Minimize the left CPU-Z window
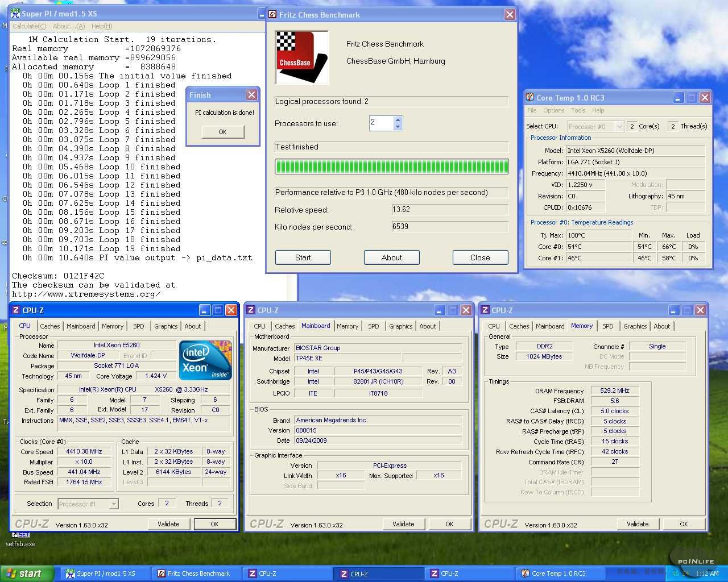This screenshot has height=582, width=728. [205, 310]
